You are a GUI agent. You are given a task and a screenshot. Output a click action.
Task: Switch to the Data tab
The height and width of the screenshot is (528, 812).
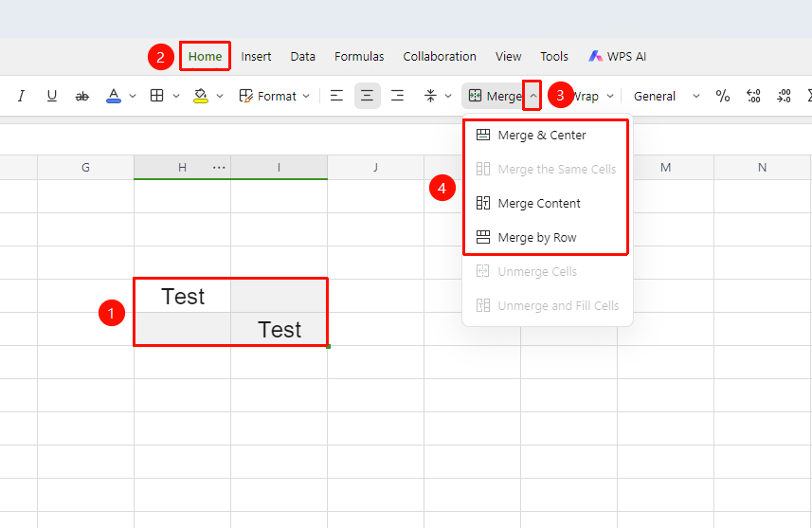point(302,57)
